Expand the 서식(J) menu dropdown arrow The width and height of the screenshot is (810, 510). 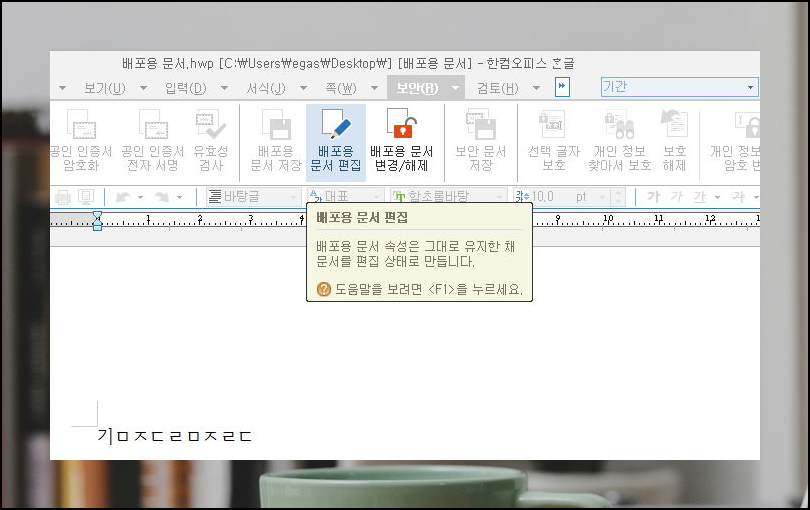304,88
